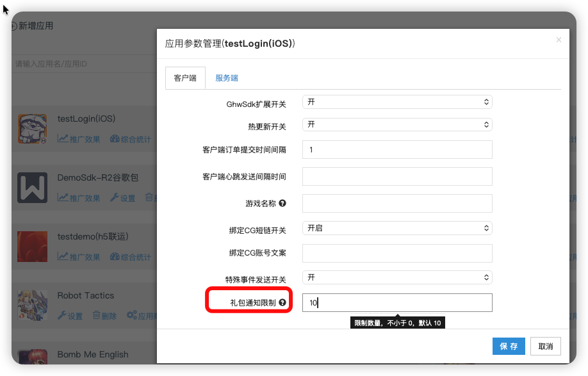588x376 pixels.
Task: Focus 游戏名称 input field
Action: [x=397, y=203]
